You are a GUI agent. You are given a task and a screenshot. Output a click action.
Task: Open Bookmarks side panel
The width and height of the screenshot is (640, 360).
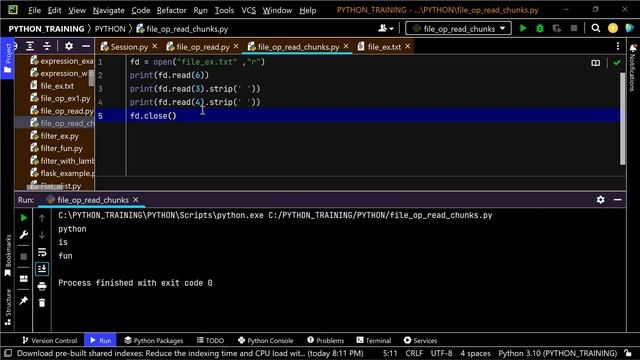pyautogui.click(x=7, y=255)
